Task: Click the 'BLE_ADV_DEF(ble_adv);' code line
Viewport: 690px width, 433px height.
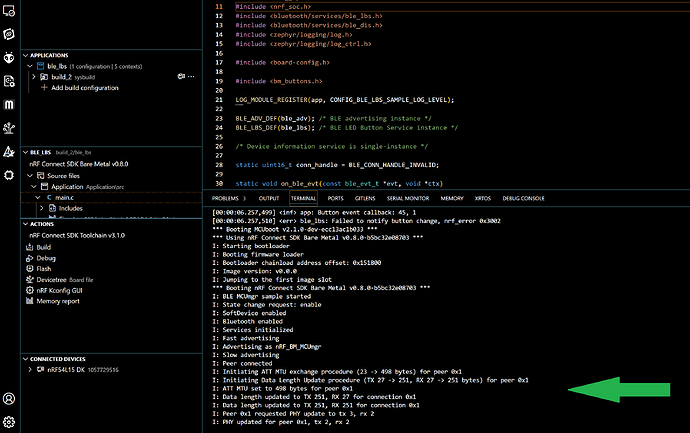Action: (333, 118)
